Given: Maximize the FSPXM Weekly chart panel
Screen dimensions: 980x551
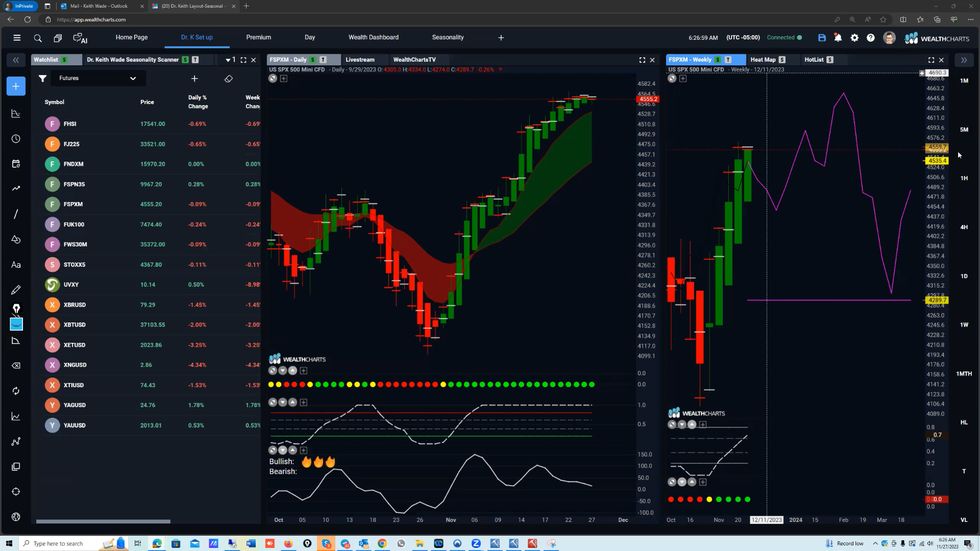Looking at the screenshot, I should (931, 60).
